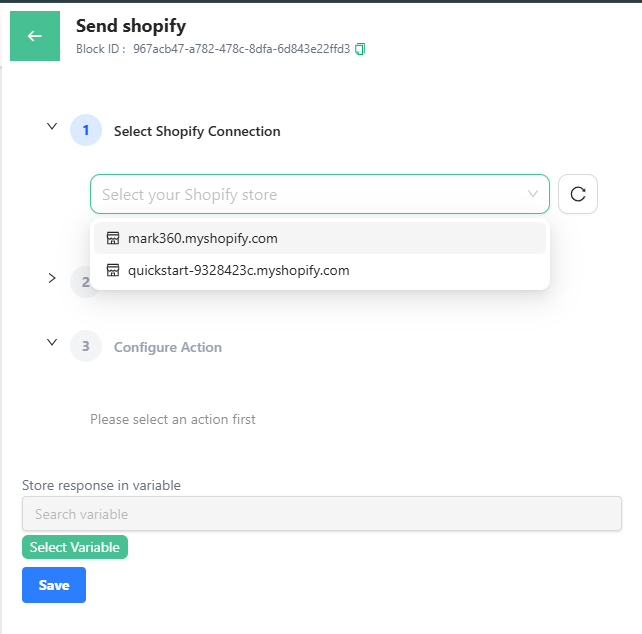642x634 pixels.
Task: Copy the Block ID with the copy icon
Action: click(360, 48)
